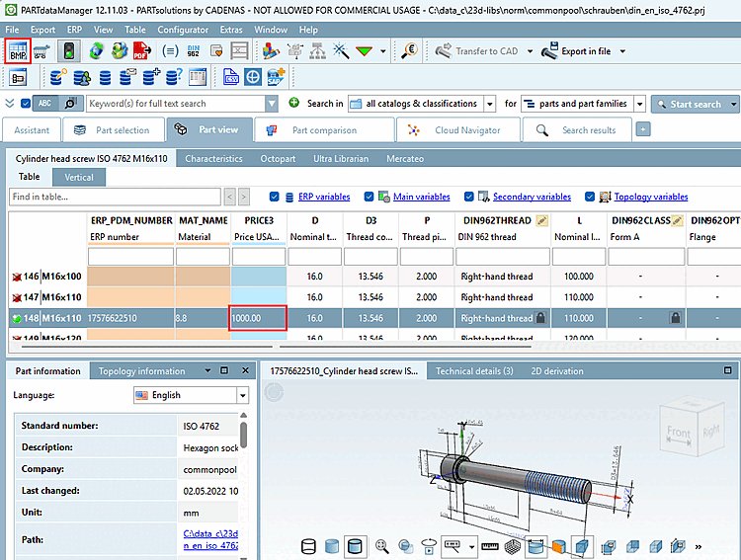The image size is (741, 560).
Task: Click the Export in file button
Action: (x=576, y=51)
